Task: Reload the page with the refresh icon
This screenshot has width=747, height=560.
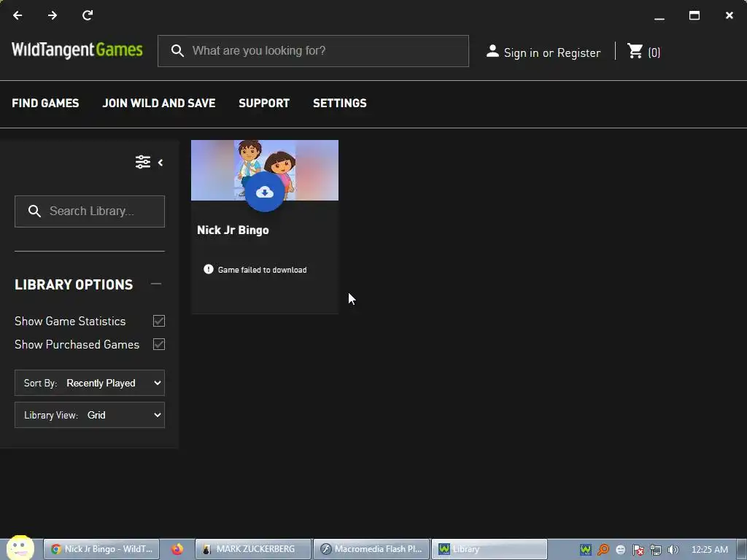Action: click(88, 15)
